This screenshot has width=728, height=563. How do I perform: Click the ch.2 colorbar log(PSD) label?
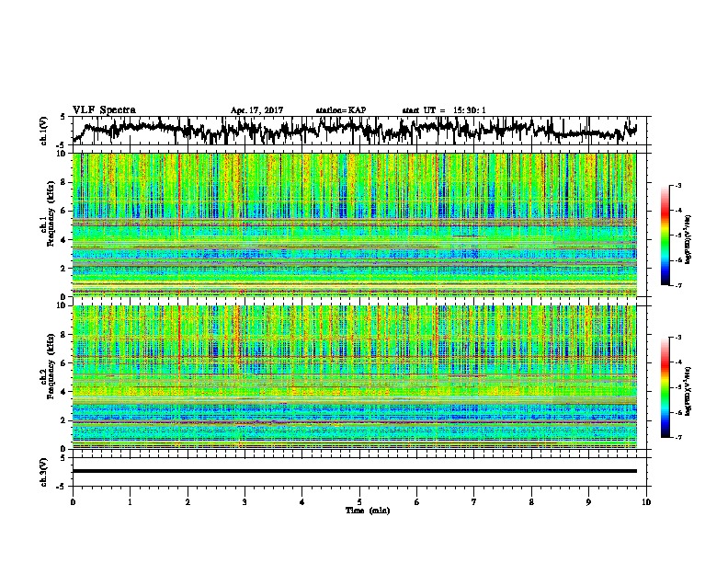(688, 391)
